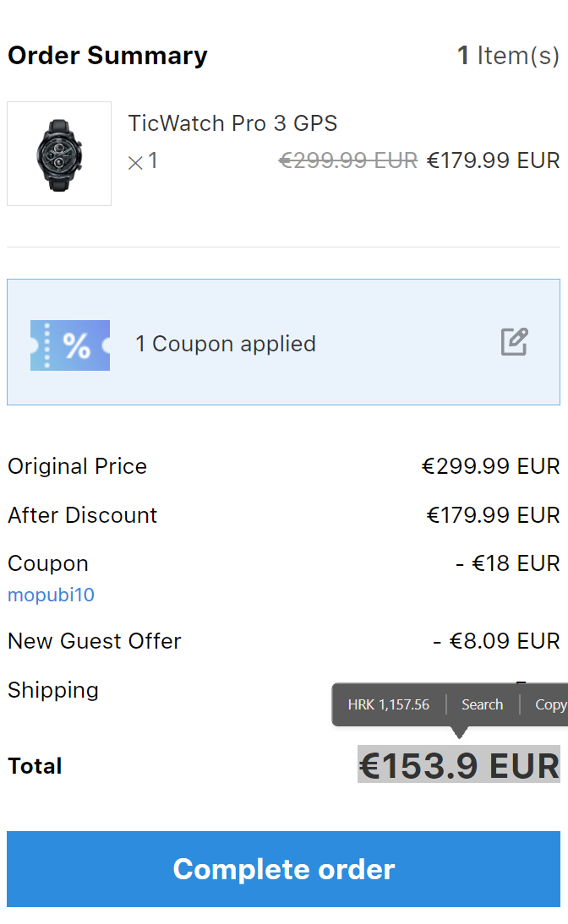Open the TicWatch product thumbnail image
This screenshot has height=924, width=568.
(59, 154)
